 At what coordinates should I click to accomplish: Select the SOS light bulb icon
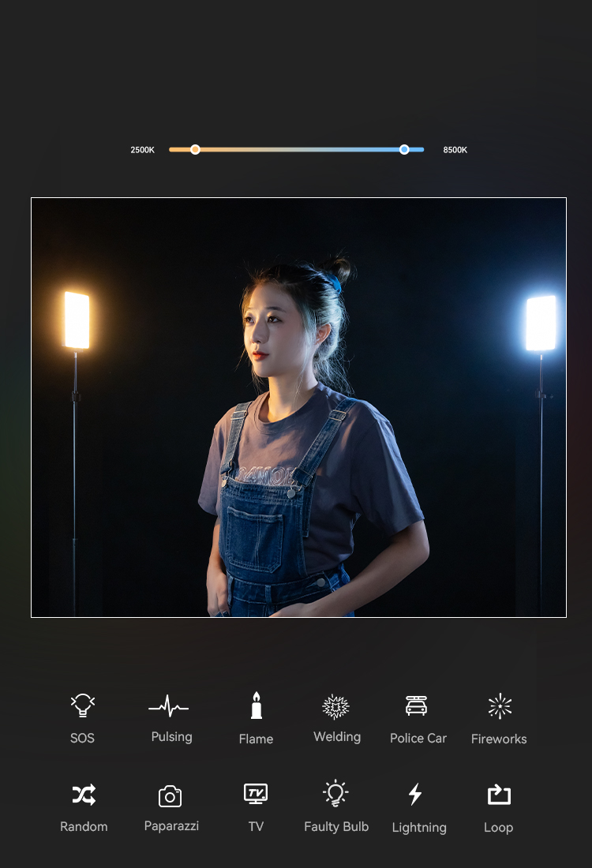click(83, 705)
